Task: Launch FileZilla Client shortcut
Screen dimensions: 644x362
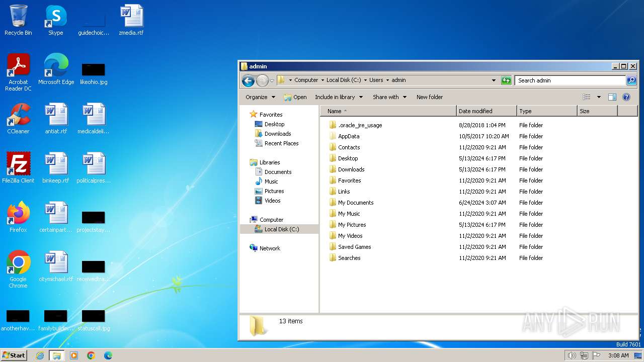Action: [x=18, y=168]
